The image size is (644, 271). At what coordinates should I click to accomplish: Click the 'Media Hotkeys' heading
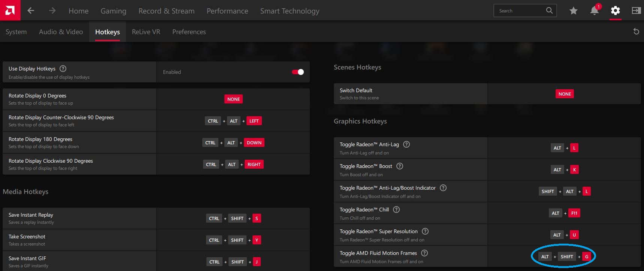tap(25, 192)
